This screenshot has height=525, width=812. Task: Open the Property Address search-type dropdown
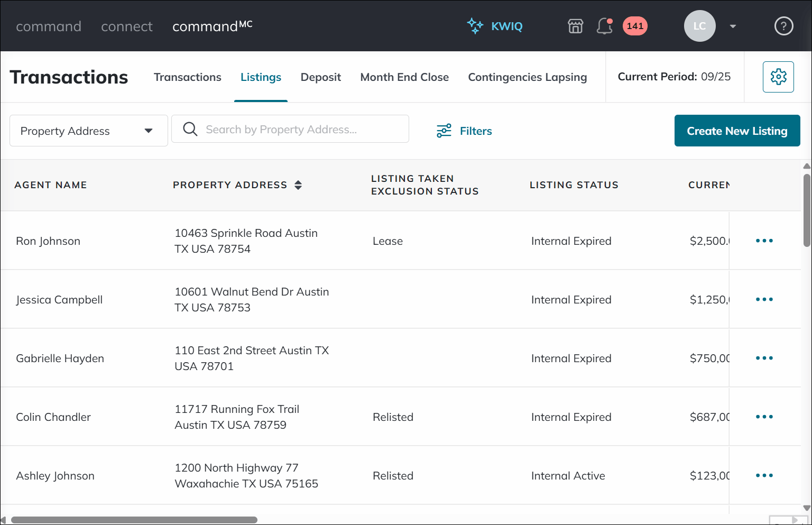point(89,131)
